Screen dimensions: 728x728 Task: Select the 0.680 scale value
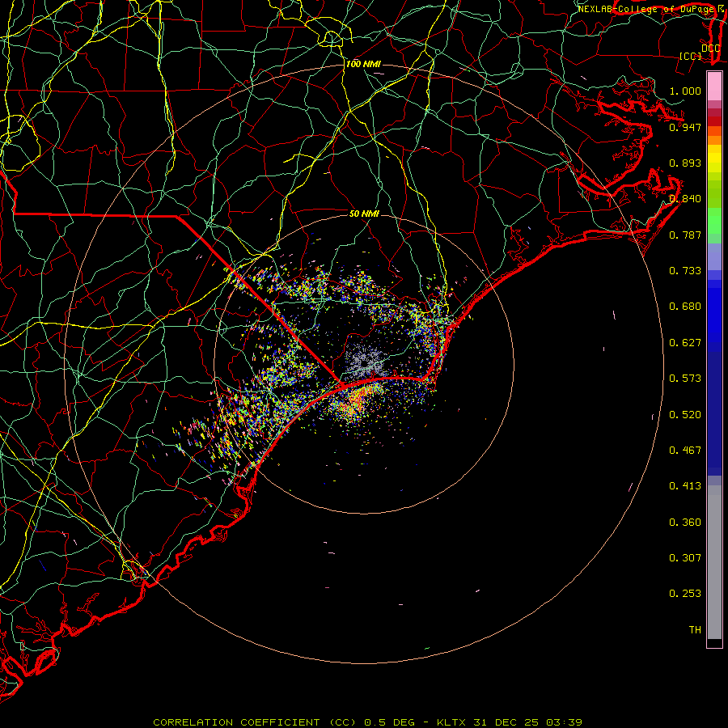pos(685,307)
